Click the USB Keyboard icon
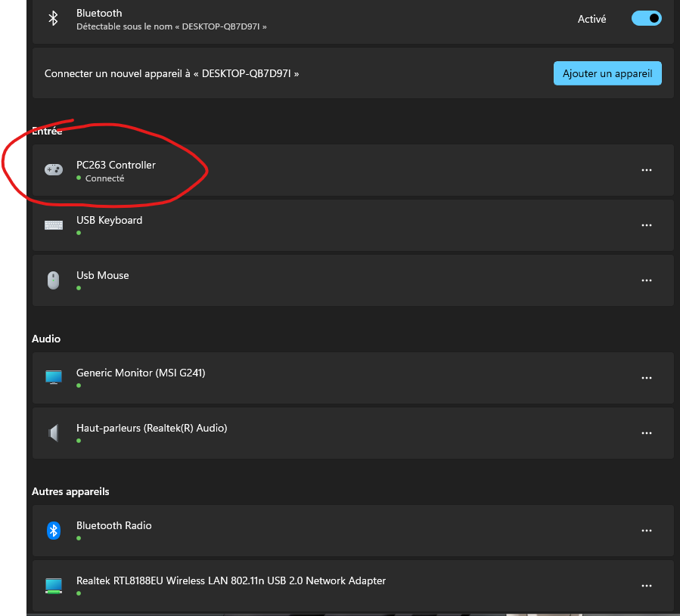Viewport: 680px width, 616px height. coord(54,225)
